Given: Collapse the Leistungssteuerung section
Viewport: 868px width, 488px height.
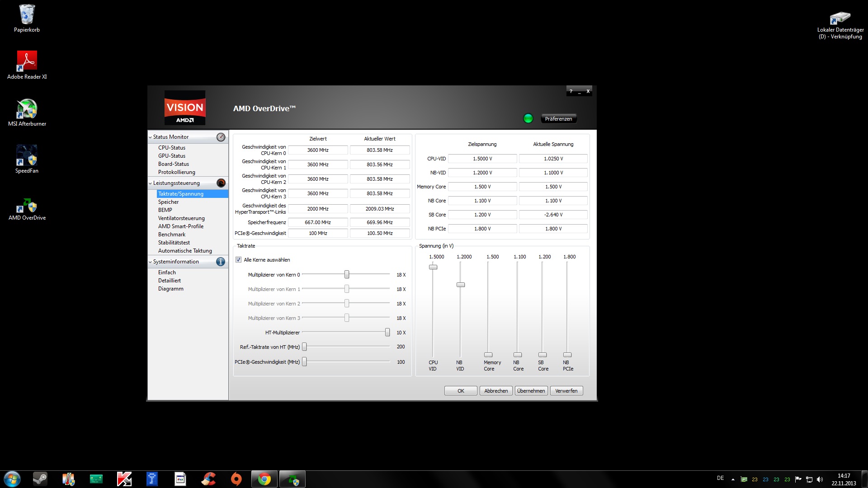Looking at the screenshot, I should click(x=150, y=183).
